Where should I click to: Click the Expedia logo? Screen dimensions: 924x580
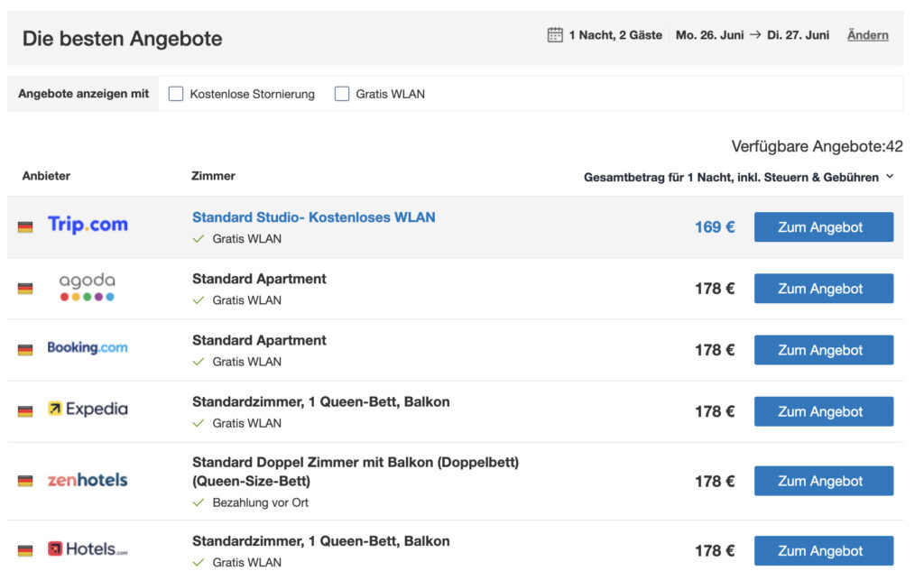pyautogui.click(x=88, y=409)
